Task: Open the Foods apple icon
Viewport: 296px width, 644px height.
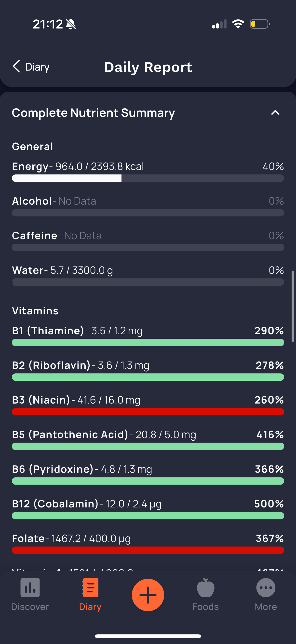Action: 206,588
